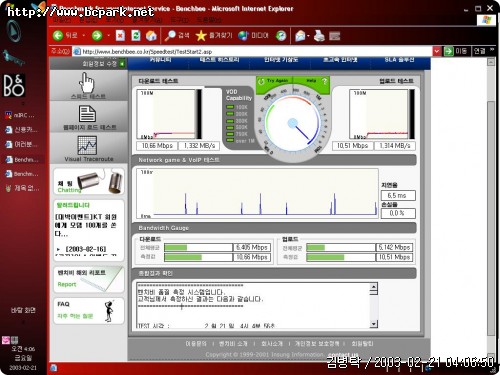Switch to the 신용카... taskbar window
The height and width of the screenshot is (375, 500).
coord(21,130)
